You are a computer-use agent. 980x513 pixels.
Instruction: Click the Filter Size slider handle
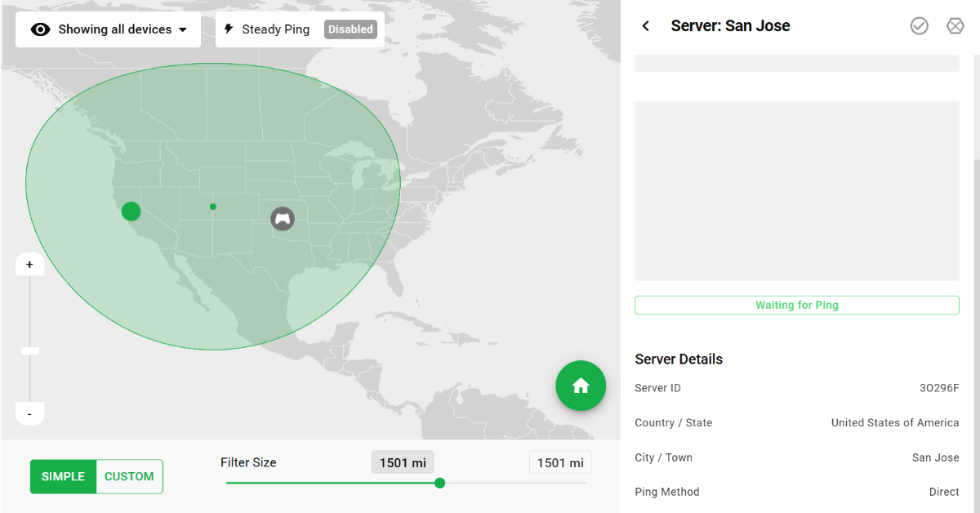coord(439,483)
